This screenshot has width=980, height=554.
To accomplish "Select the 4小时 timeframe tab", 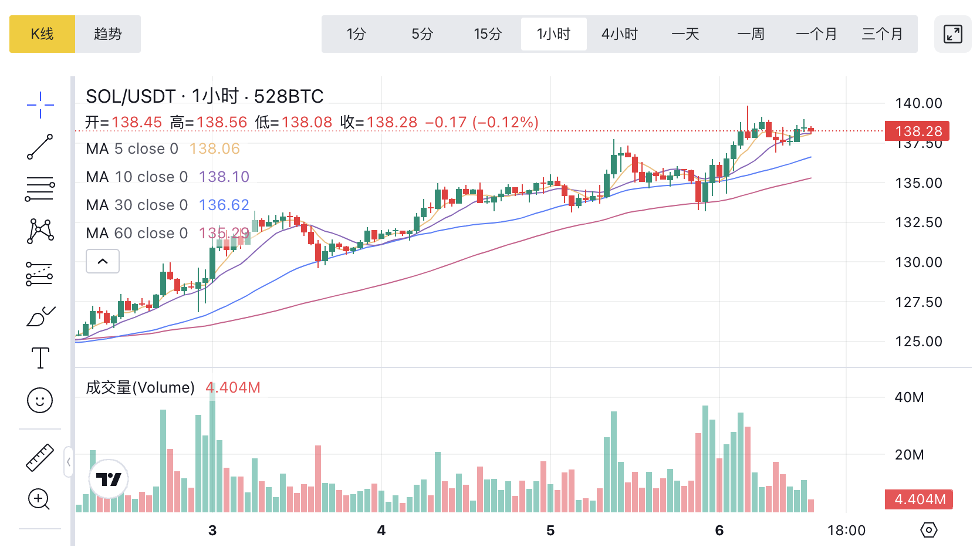I will (619, 34).
